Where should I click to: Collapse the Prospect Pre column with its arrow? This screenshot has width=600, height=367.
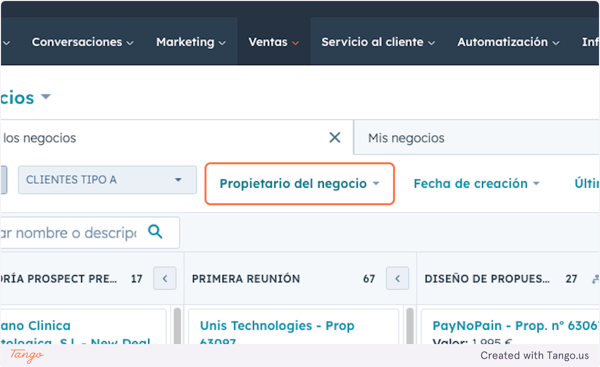(x=165, y=278)
